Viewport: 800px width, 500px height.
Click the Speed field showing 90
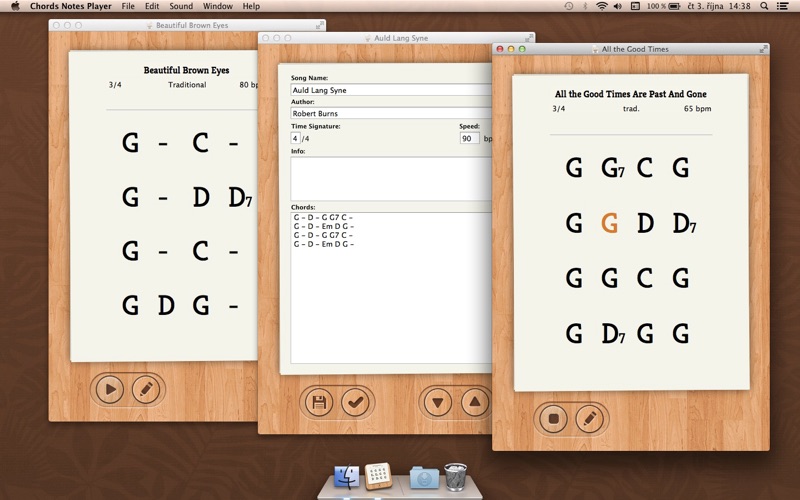[469, 138]
